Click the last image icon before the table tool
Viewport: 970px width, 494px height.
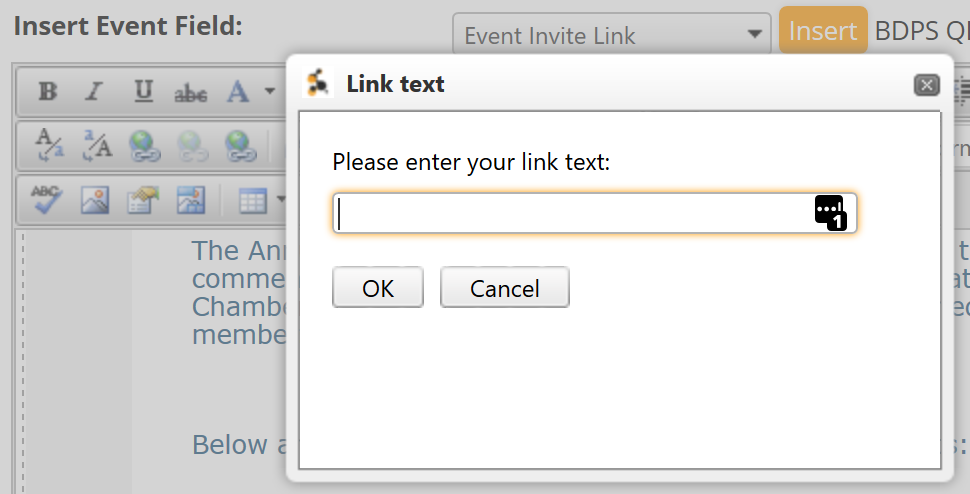(x=190, y=200)
